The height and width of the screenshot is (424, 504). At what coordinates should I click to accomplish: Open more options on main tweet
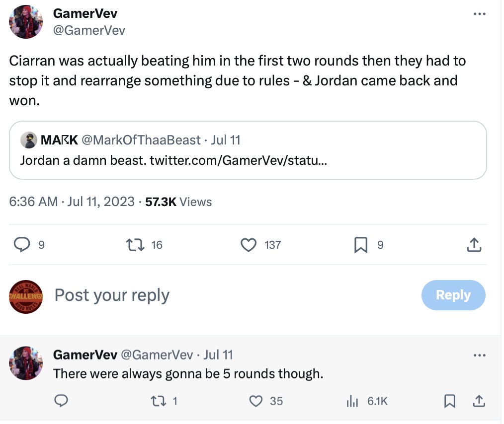coord(479,14)
